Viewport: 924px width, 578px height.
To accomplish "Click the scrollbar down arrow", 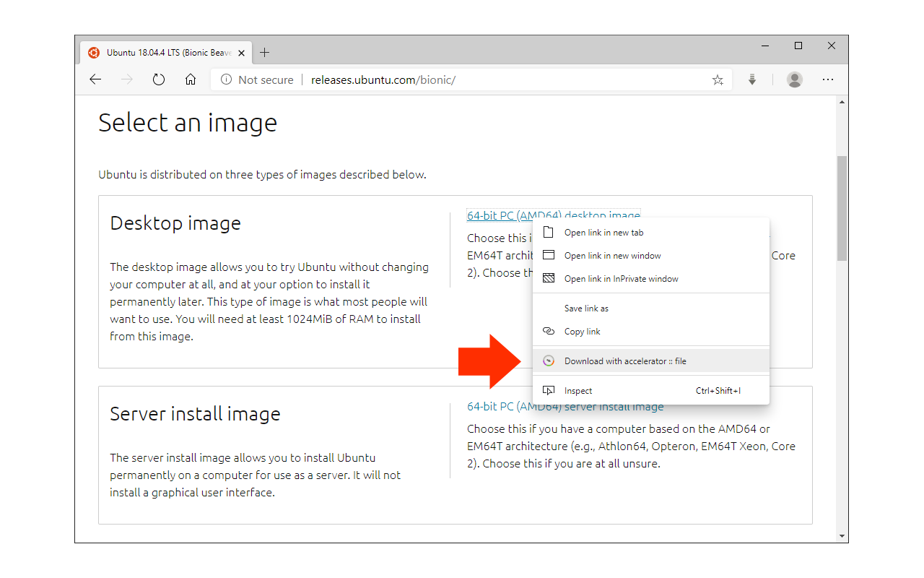I will (x=842, y=536).
